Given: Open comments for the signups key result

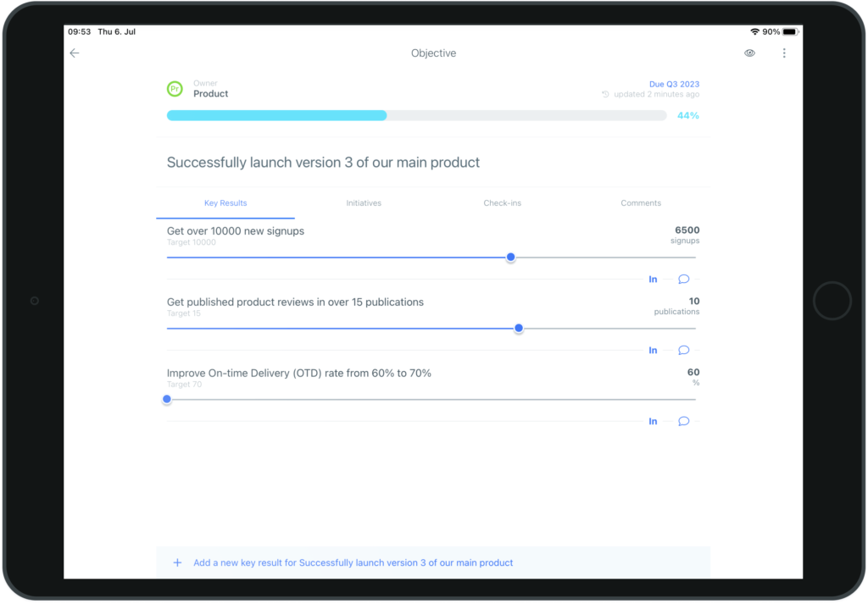Looking at the screenshot, I should pos(684,280).
